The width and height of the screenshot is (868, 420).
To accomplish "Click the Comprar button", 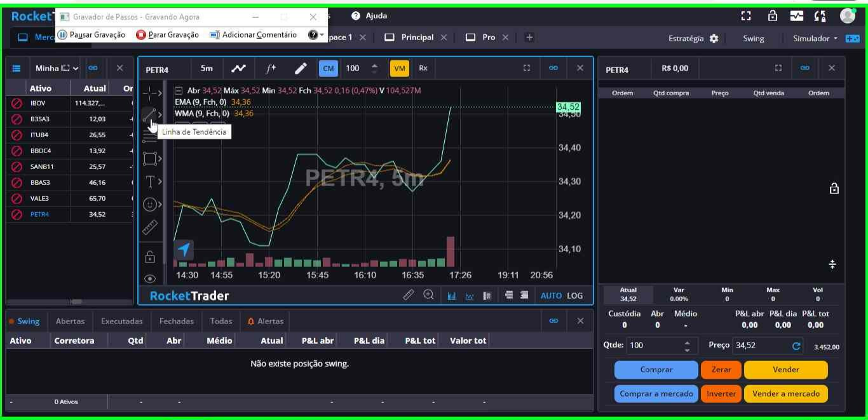I will coord(656,369).
